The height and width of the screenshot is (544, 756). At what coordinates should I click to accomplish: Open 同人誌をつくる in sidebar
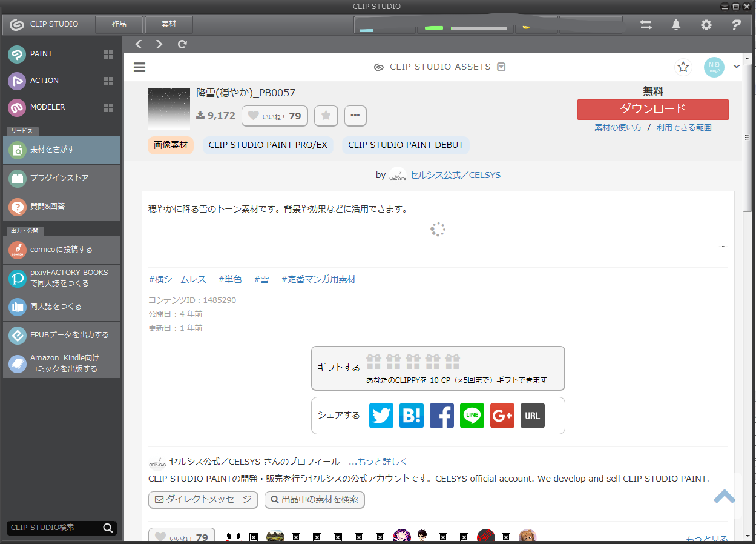click(62, 307)
